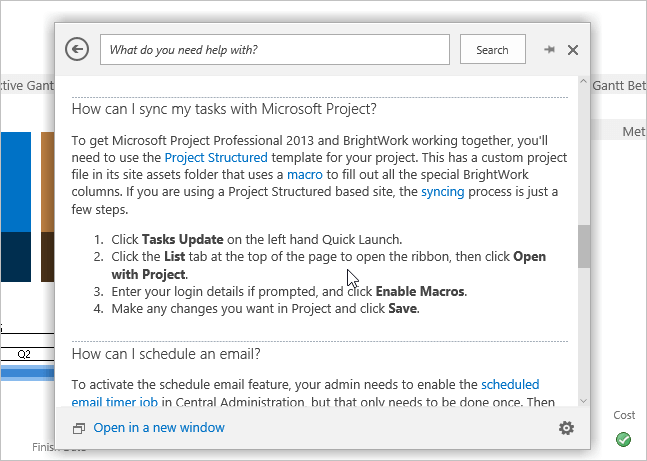Click the Cost column header
Image resolution: width=647 pixels, height=461 pixels.
tap(624, 415)
